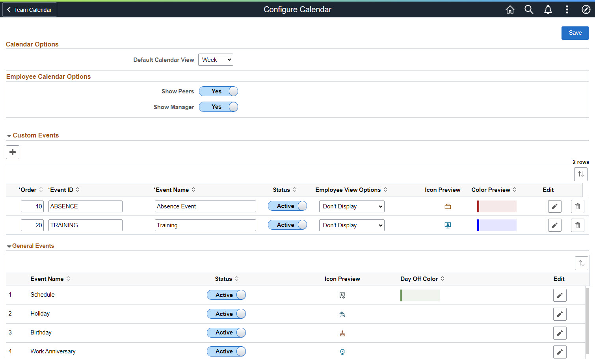The height and width of the screenshot is (364, 595).
Task: Toggle the Show Manager switch
Action: [x=218, y=107]
